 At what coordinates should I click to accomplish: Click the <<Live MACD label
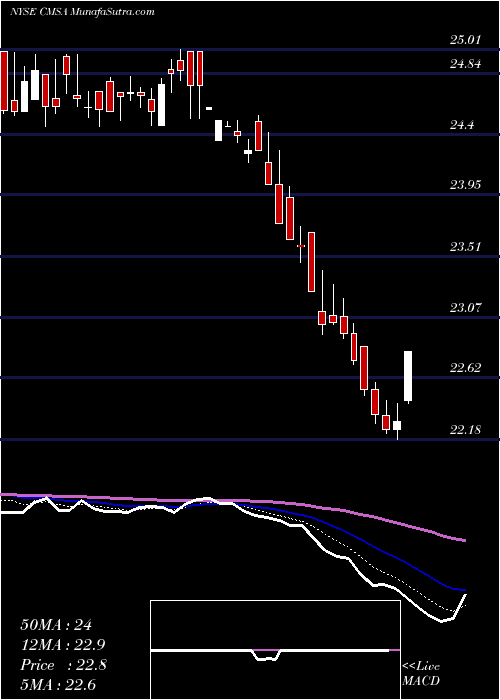click(421, 674)
